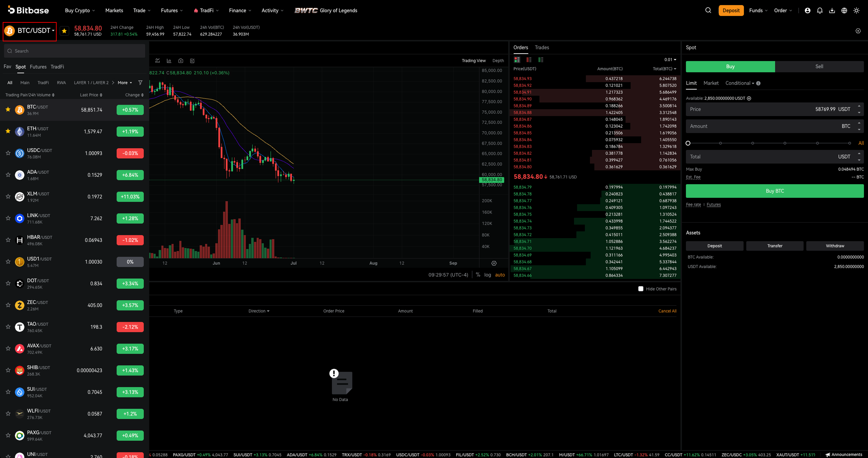The image size is (868, 458).
Task: Click the chart indicators icon
Action: tap(158, 61)
